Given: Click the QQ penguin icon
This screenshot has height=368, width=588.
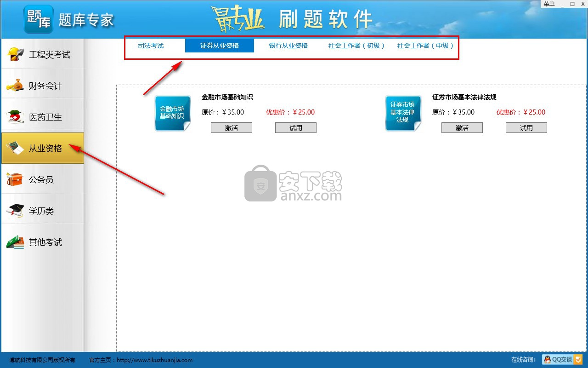Looking at the screenshot, I should point(548,359).
